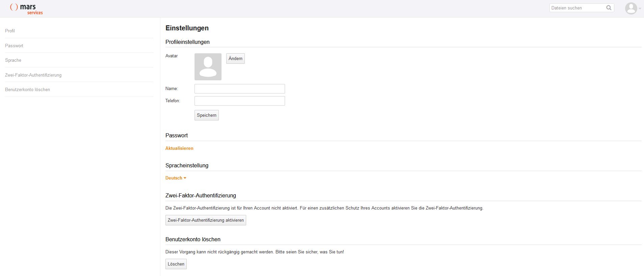Select Sprache in the sidebar
The height and width of the screenshot is (276, 644).
(13, 60)
